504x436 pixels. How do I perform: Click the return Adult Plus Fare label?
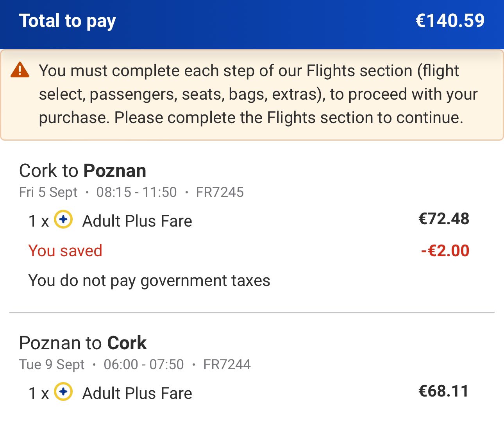point(137,393)
